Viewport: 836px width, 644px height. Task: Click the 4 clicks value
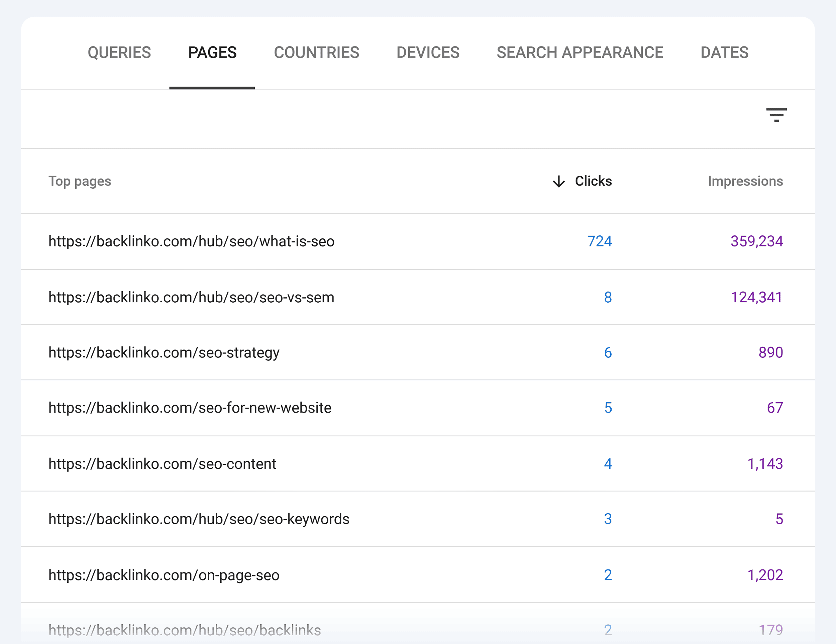coord(608,464)
